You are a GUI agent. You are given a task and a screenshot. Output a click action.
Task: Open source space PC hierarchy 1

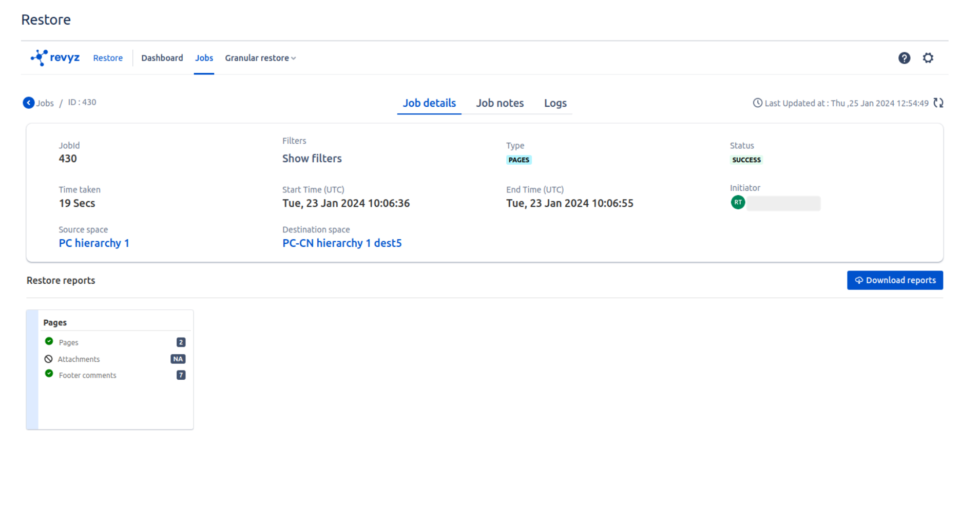click(x=94, y=243)
